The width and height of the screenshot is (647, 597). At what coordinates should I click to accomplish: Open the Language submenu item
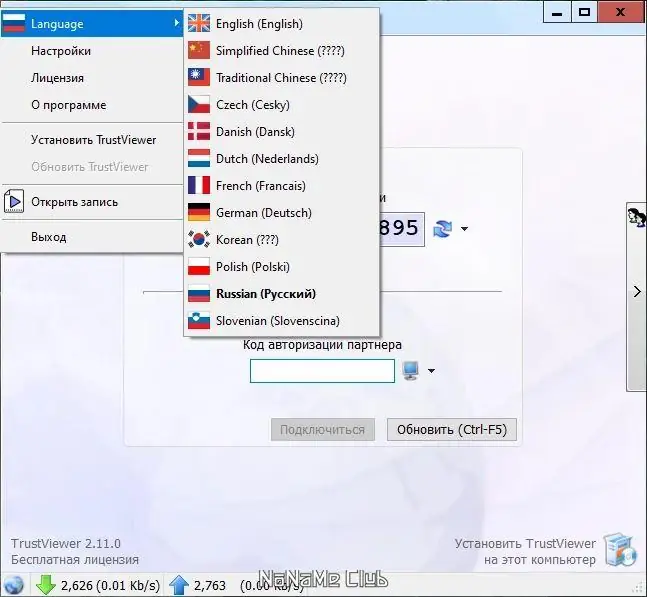click(92, 24)
